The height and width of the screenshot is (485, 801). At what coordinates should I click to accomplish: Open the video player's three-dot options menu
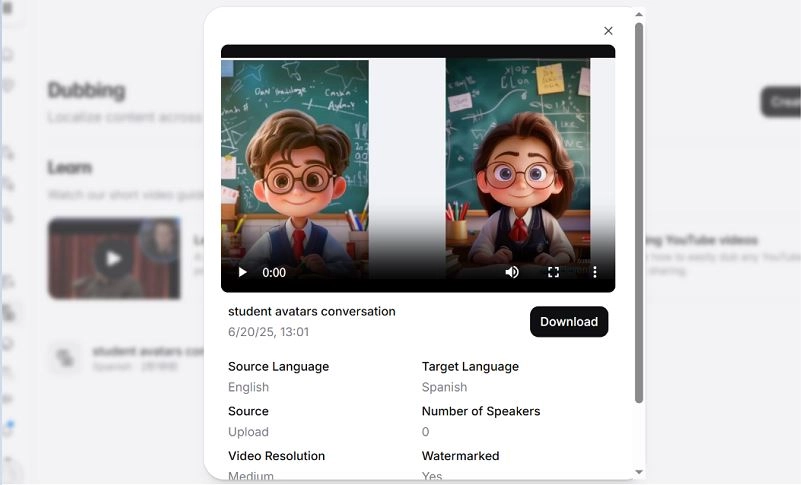pos(595,272)
